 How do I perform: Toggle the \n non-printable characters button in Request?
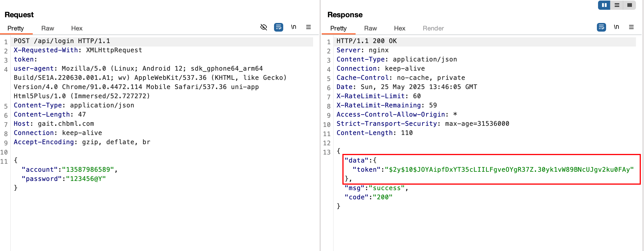(x=294, y=27)
